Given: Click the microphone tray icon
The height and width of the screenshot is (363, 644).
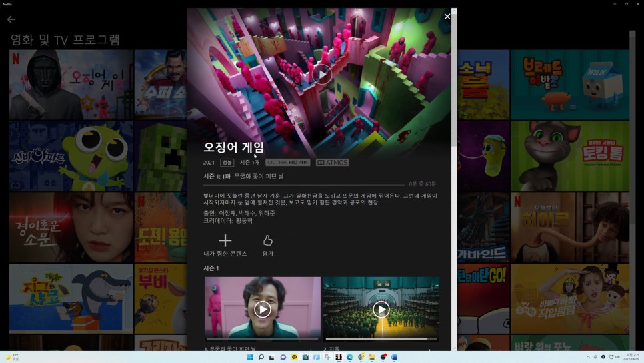Looking at the screenshot, I should pos(595,357).
